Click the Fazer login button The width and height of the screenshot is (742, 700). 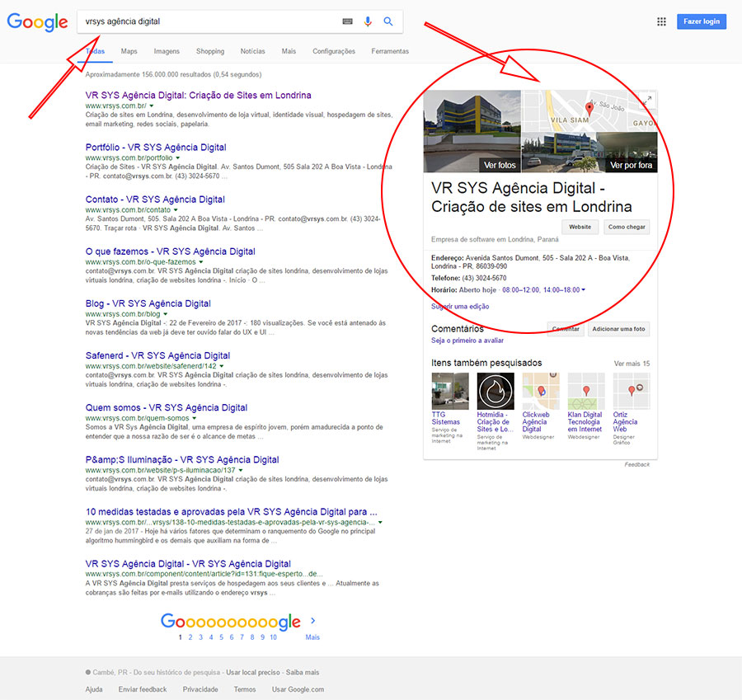[702, 21]
